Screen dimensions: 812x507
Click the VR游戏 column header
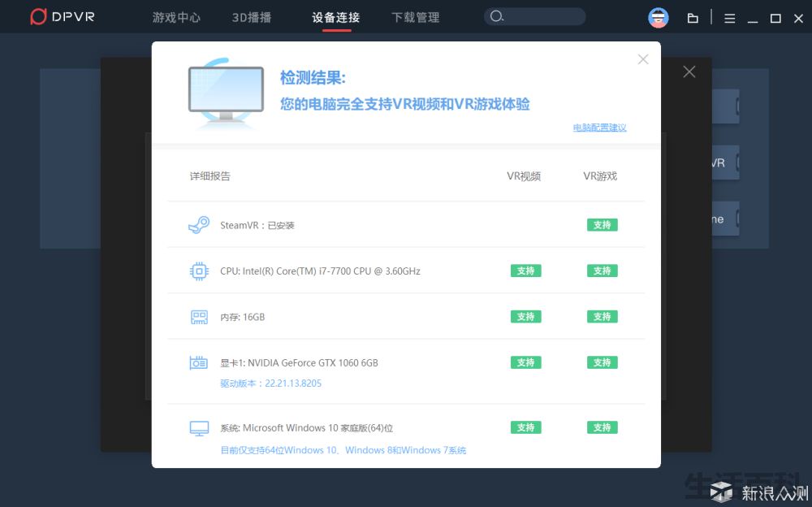pyautogui.click(x=600, y=176)
